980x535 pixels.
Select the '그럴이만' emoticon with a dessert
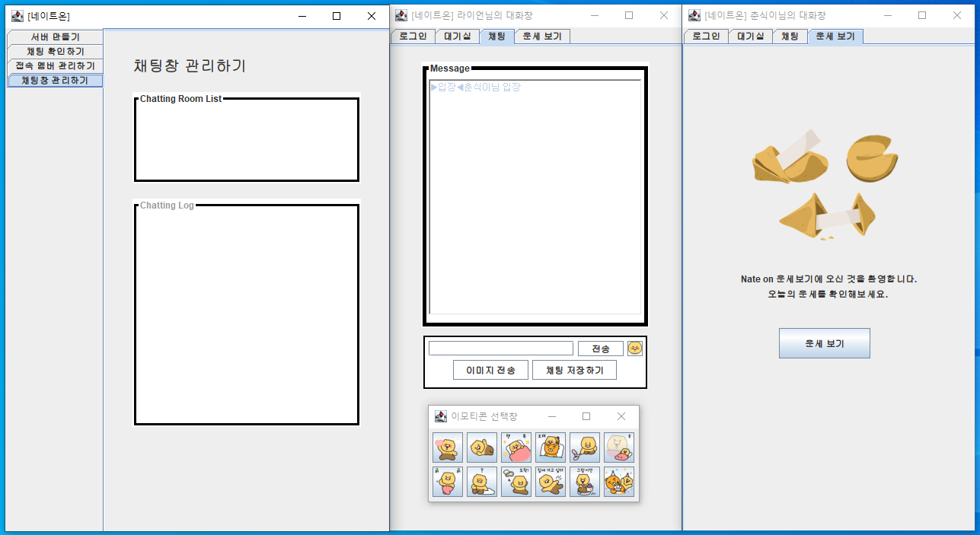point(585,482)
